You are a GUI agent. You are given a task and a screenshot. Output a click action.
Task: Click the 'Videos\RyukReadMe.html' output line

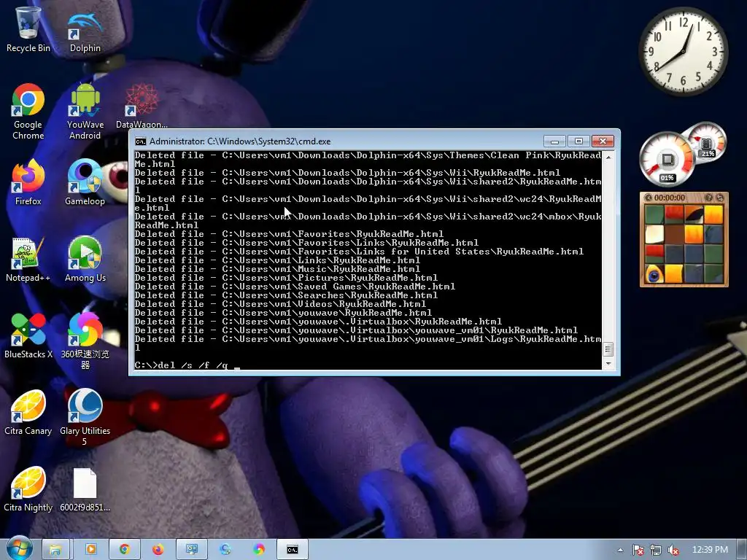click(280, 304)
